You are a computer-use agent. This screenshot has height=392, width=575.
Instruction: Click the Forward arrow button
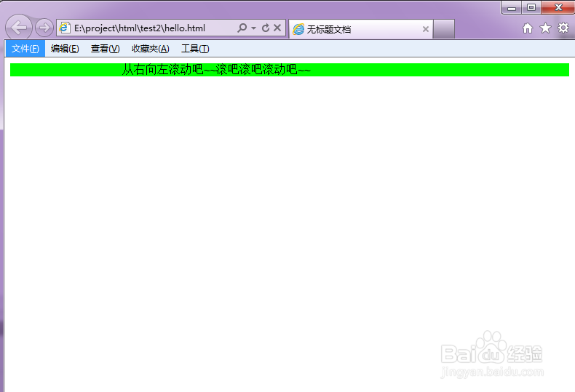click(44, 28)
